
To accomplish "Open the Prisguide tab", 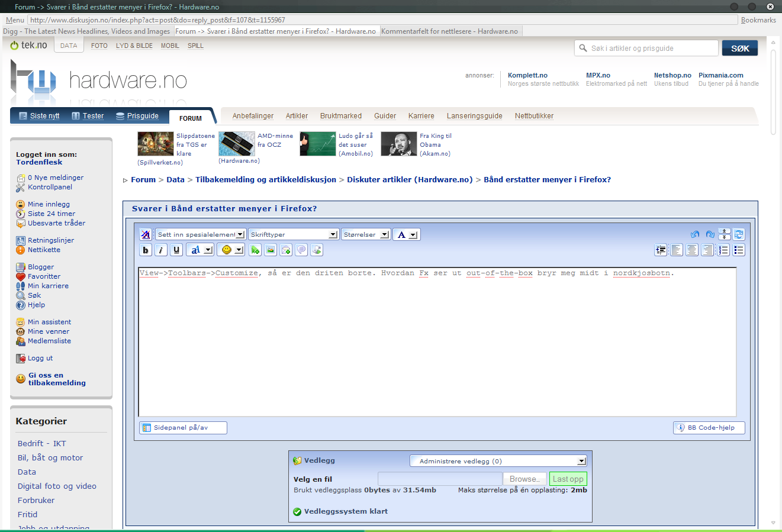I will tap(137, 116).
